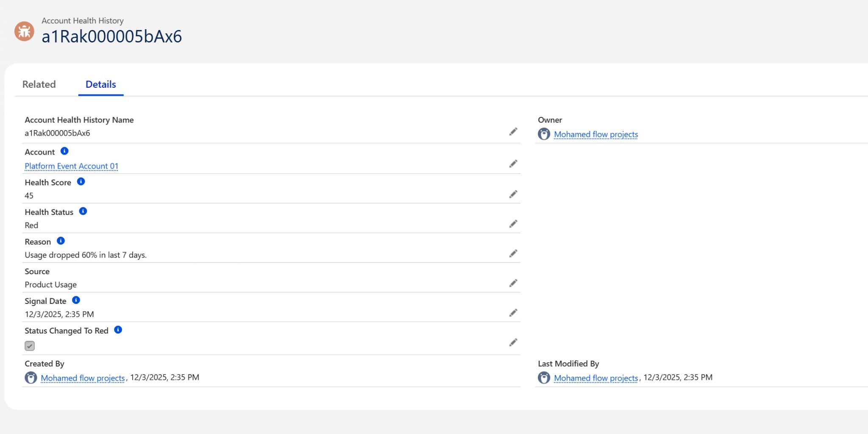Screen dimensions: 868x434
Task: Open Owner link Mohamed flow projects
Action: 595,134
